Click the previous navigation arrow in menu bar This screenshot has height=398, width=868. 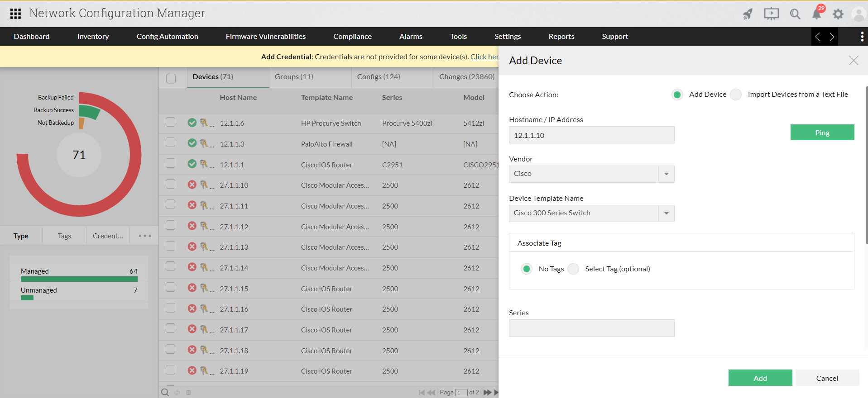[817, 37]
